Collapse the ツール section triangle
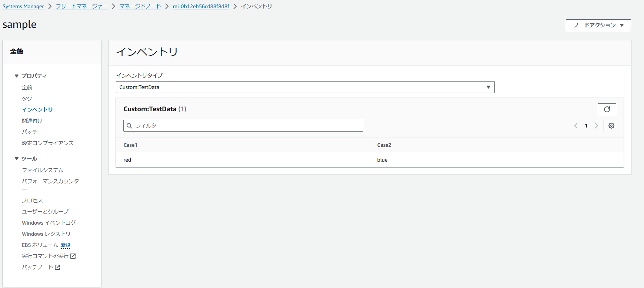The width and height of the screenshot is (644, 288). pyautogui.click(x=17, y=159)
